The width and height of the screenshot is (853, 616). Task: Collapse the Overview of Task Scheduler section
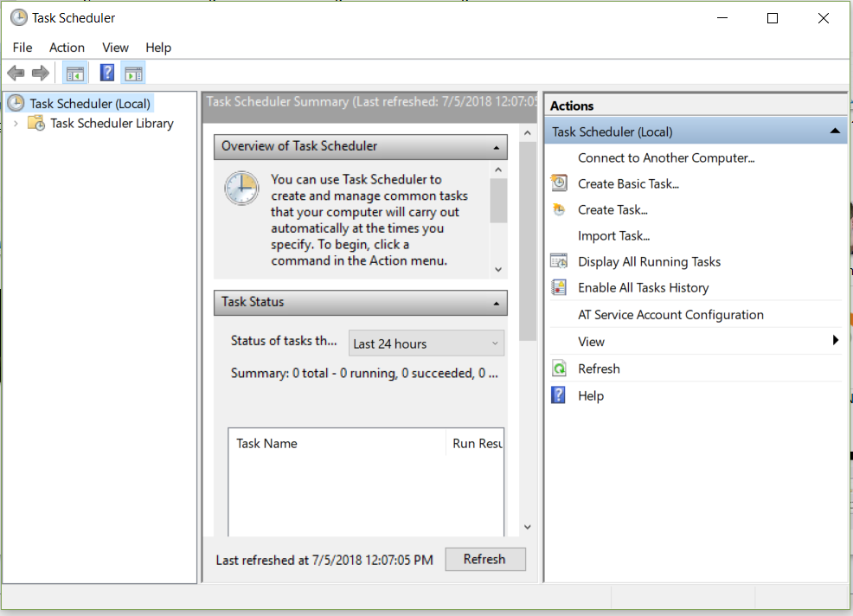coord(496,147)
